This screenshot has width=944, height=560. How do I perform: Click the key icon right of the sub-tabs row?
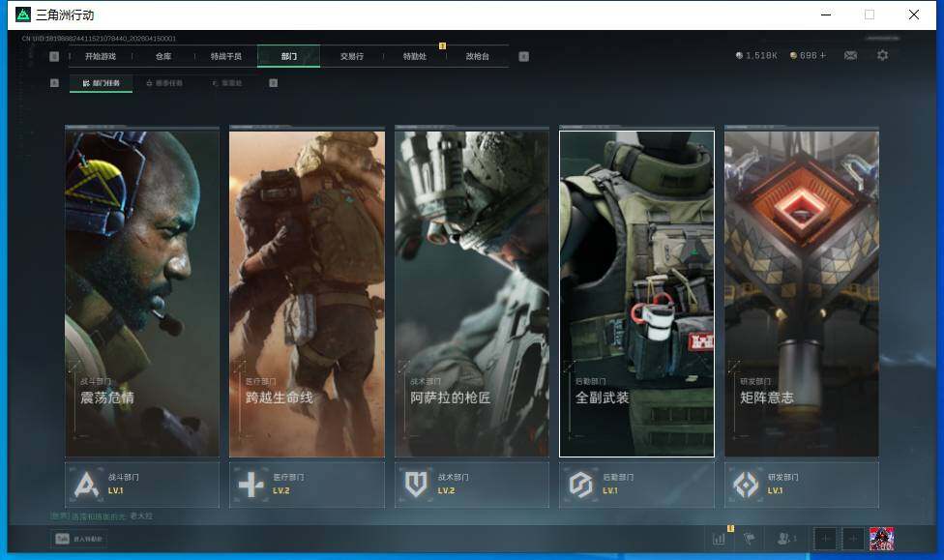click(x=274, y=83)
